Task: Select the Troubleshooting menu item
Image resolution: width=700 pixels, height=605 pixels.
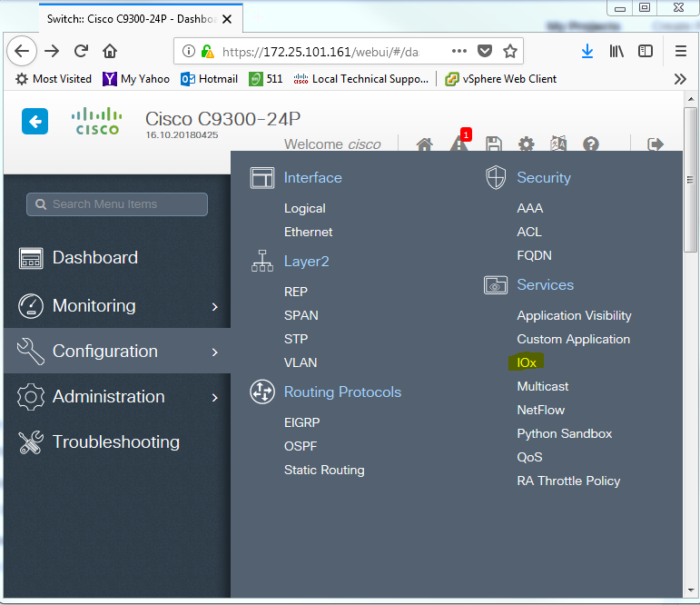Action: point(115,442)
